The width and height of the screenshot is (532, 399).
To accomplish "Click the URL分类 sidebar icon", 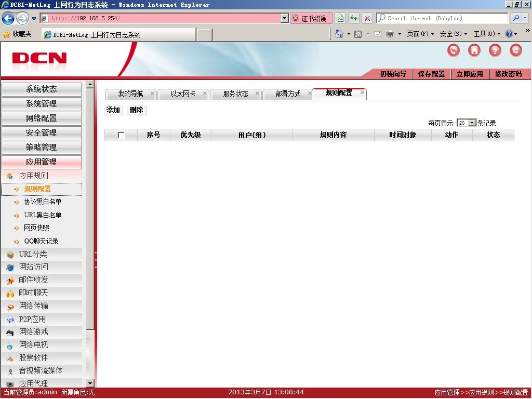I will (x=10, y=255).
